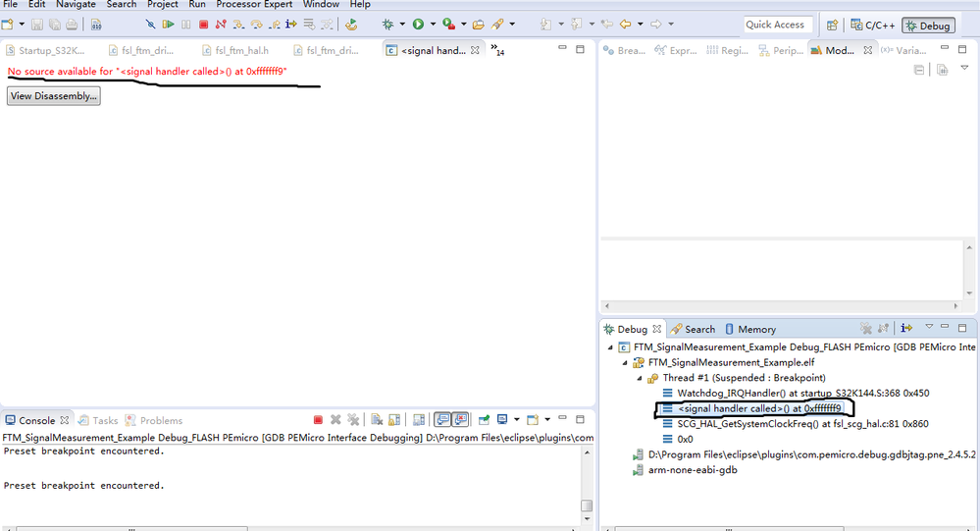Image resolution: width=980 pixels, height=531 pixels.
Task: Open the Processor Expert menu
Action: coord(254,4)
